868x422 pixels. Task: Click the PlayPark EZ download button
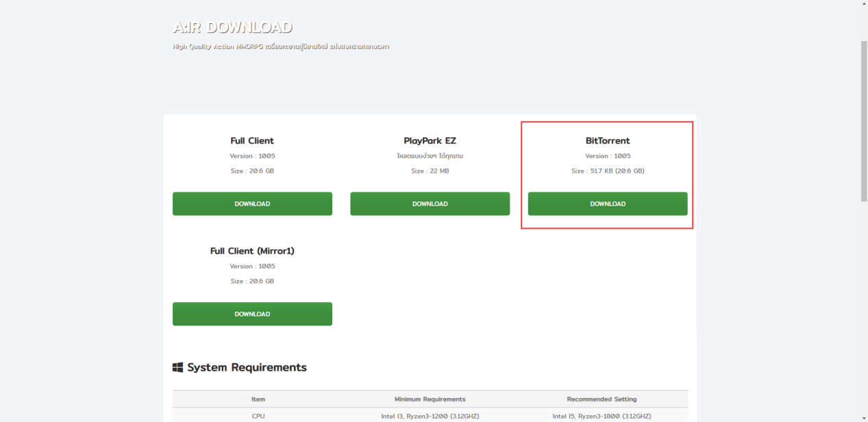tap(430, 203)
